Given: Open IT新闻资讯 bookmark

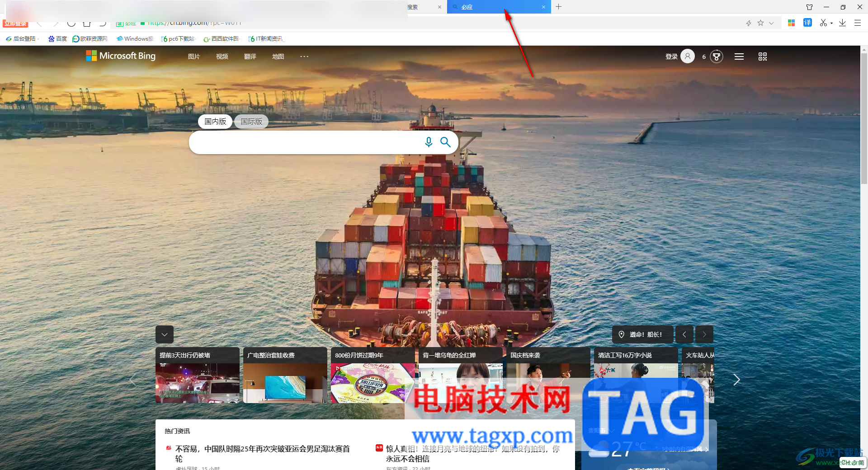Looking at the screenshot, I should [266, 39].
